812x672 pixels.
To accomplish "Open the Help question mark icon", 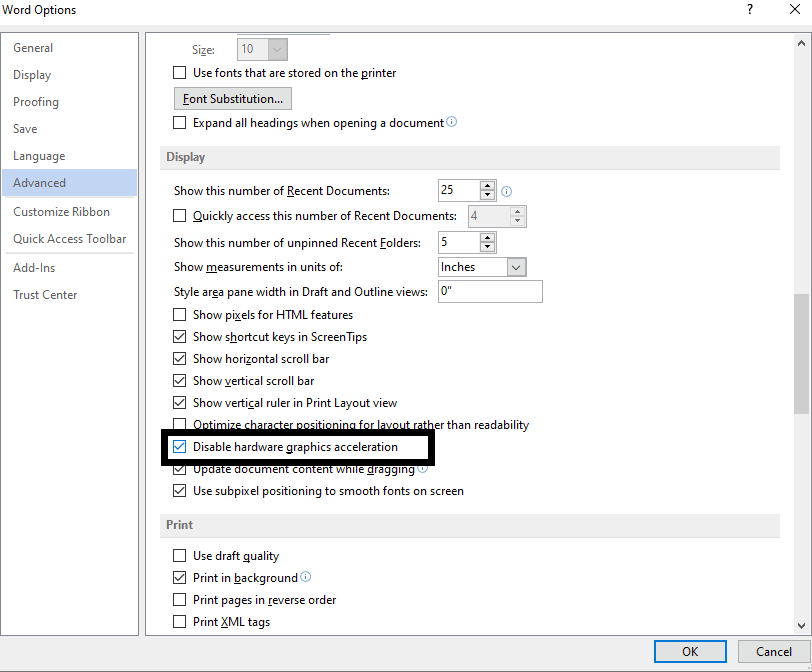I will point(749,9).
